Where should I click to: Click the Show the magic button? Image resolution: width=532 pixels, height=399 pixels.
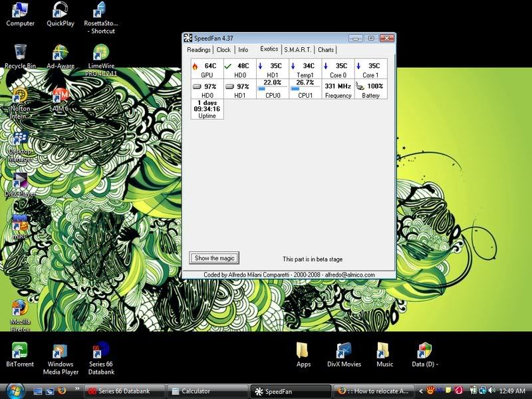[214, 258]
